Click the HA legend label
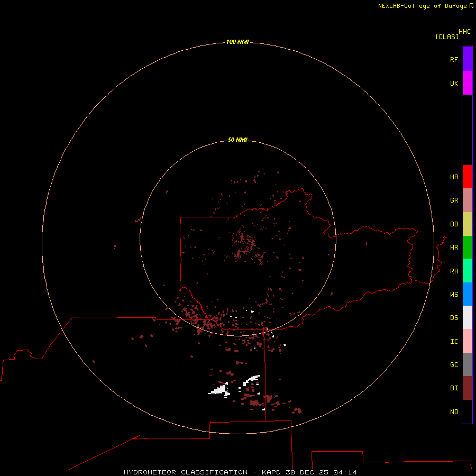Image resolution: width=476 pixels, height=476 pixels. click(454, 177)
